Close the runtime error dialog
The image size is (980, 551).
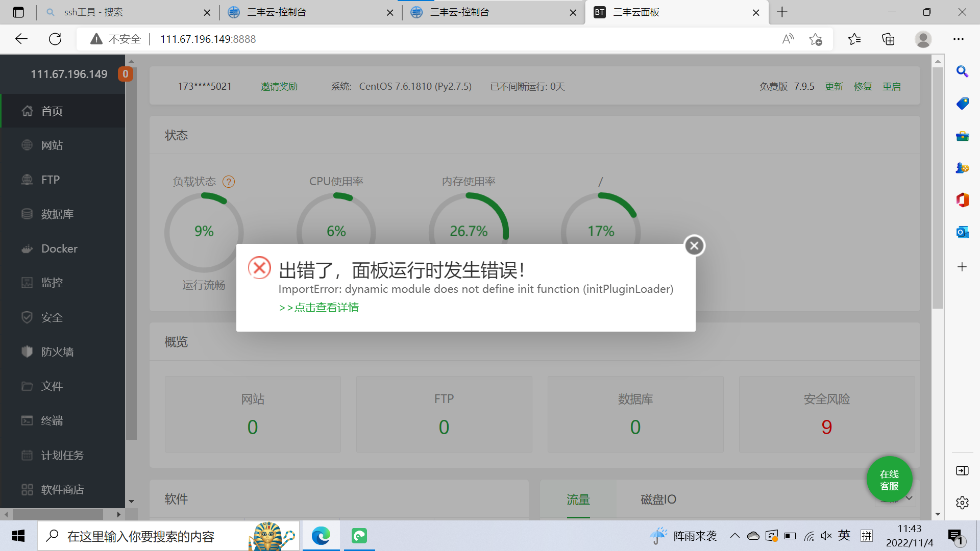tap(694, 246)
